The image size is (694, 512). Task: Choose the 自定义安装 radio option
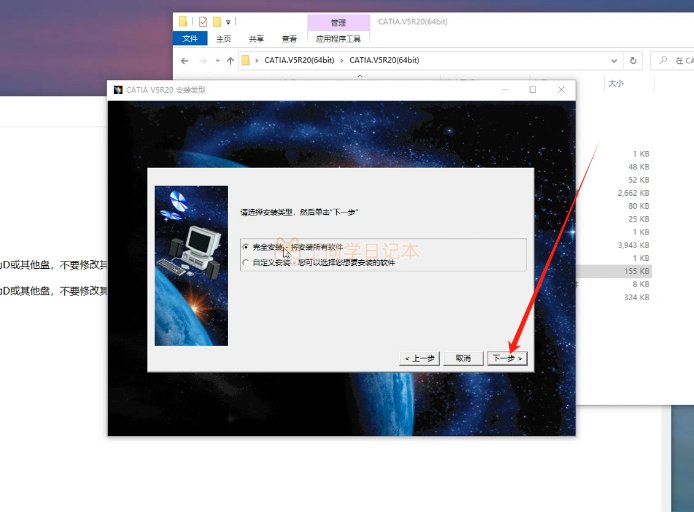[246, 262]
